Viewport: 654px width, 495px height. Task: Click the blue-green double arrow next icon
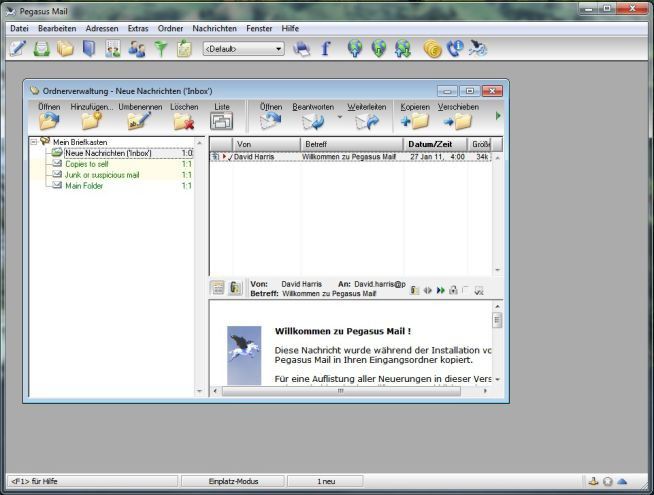(440, 290)
